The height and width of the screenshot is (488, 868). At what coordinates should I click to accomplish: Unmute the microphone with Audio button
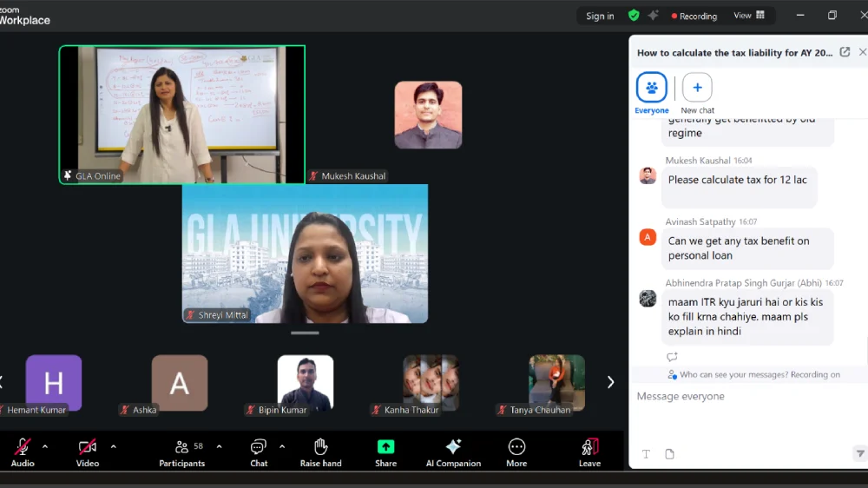click(x=23, y=448)
